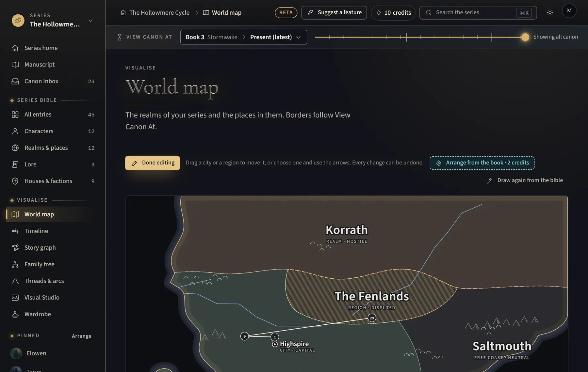Click the Manuscript book icon

coord(15,65)
